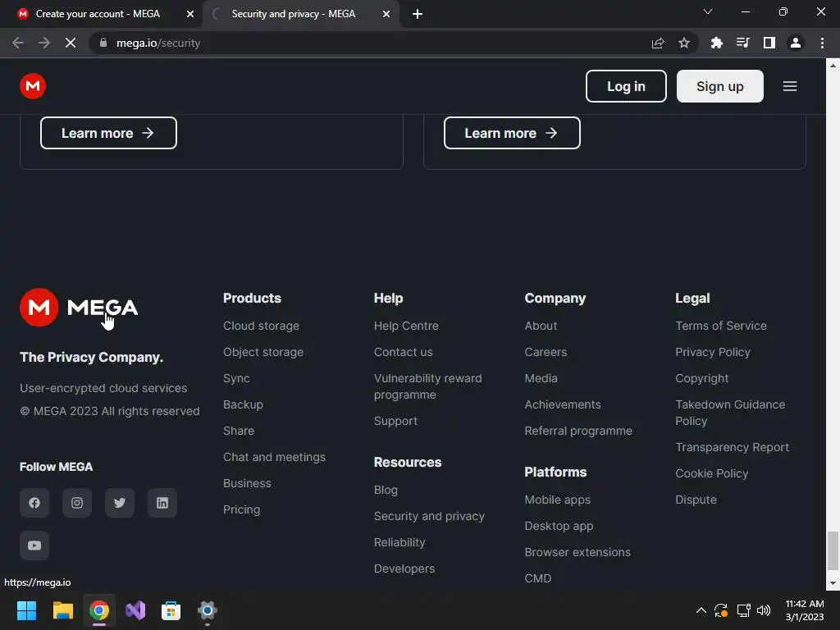
Task: Open Cloud storage link
Action: (x=262, y=326)
